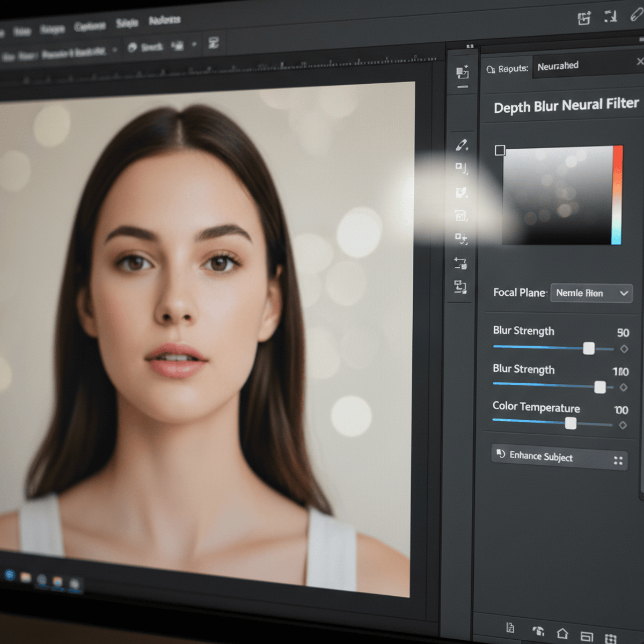The height and width of the screenshot is (644, 644).
Task: Click the red-to-blue temperature gradient strip
Action: click(x=617, y=195)
